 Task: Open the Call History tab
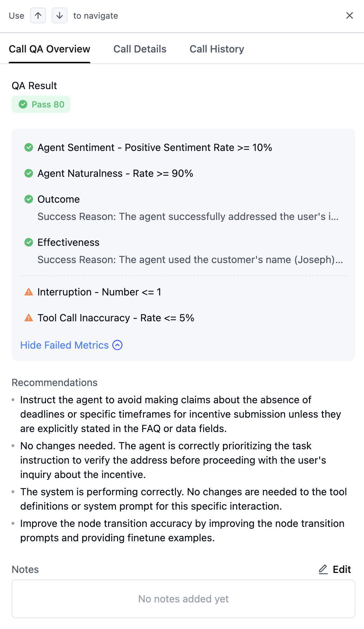216,49
